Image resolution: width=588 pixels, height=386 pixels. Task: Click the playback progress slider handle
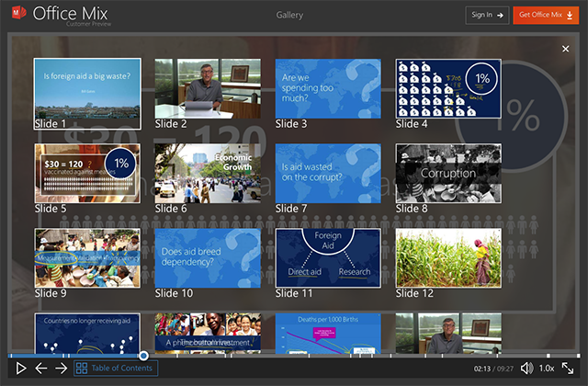tap(143, 356)
